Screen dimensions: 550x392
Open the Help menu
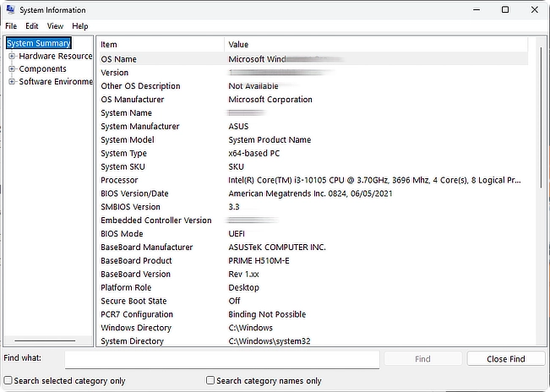80,26
